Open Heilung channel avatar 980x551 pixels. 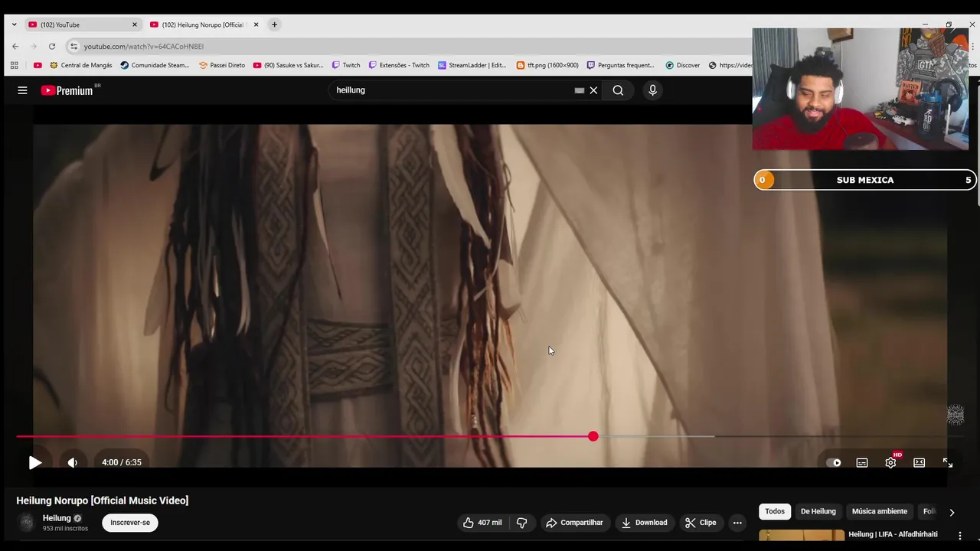[x=27, y=523]
